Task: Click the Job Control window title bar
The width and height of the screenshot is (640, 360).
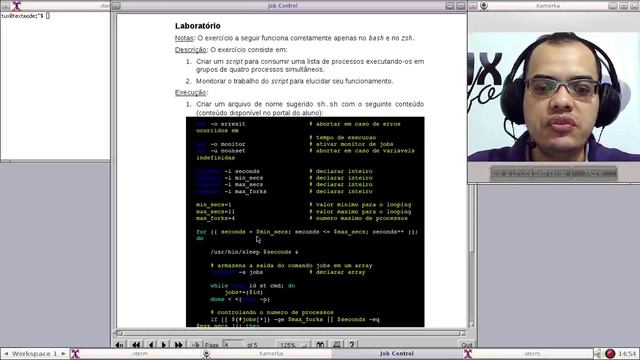Action: [x=282, y=6]
